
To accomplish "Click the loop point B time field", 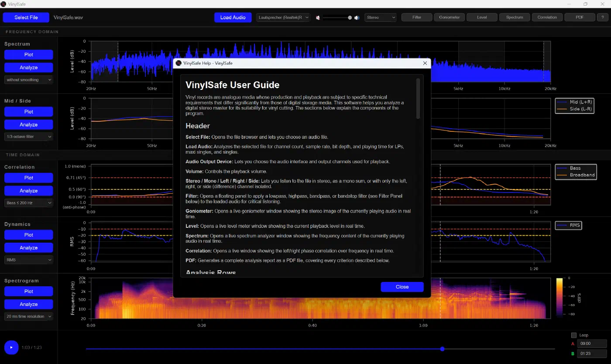I will 592,354.
